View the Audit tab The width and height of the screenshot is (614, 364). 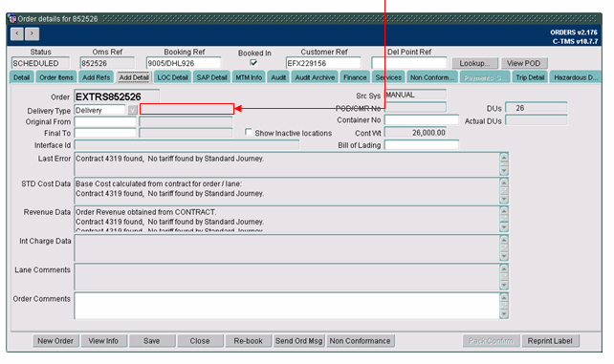tap(278, 77)
